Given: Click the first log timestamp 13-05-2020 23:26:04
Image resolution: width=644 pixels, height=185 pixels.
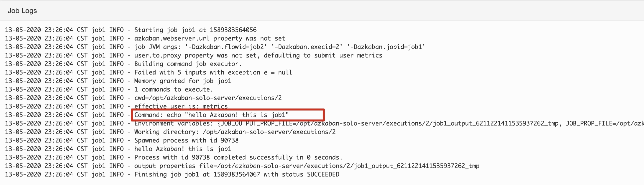Looking at the screenshot, I should point(39,30).
